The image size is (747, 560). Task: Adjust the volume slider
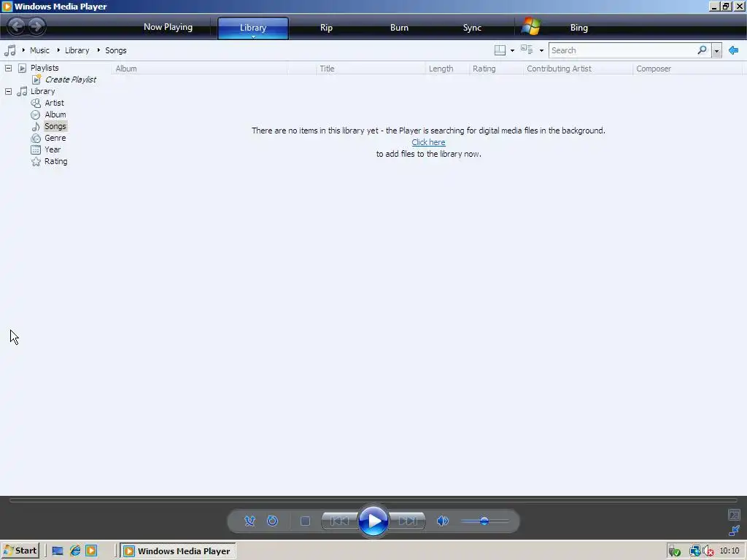point(485,521)
